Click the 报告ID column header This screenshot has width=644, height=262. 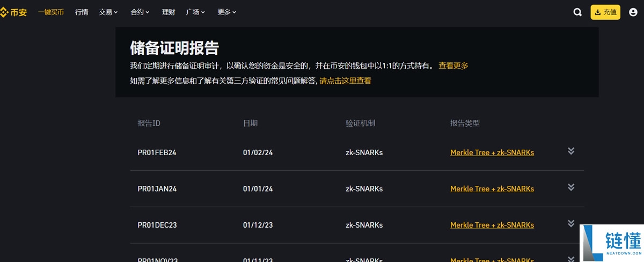(x=149, y=123)
